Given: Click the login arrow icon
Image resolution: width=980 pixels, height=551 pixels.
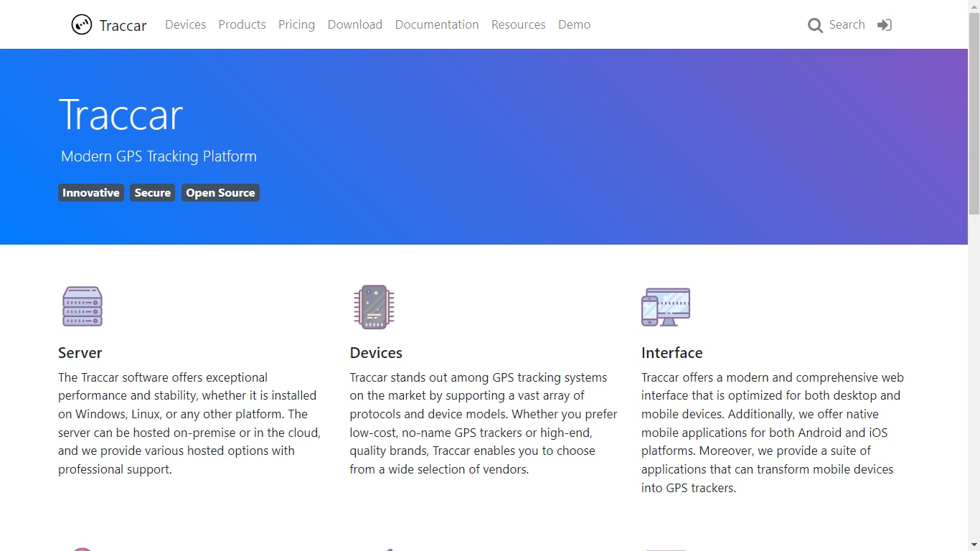Looking at the screenshot, I should 885,25.
